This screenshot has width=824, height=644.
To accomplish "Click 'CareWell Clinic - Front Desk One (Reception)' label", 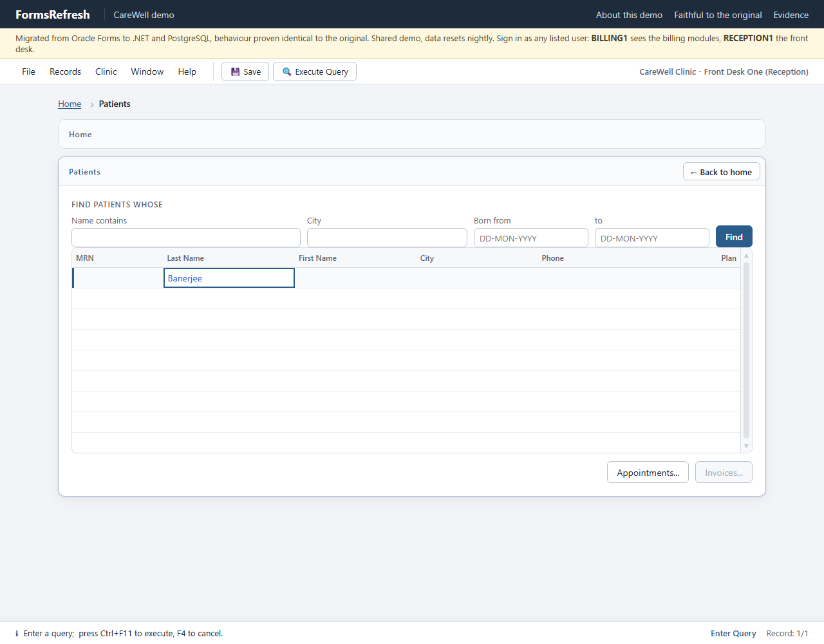I will point(724,71).
